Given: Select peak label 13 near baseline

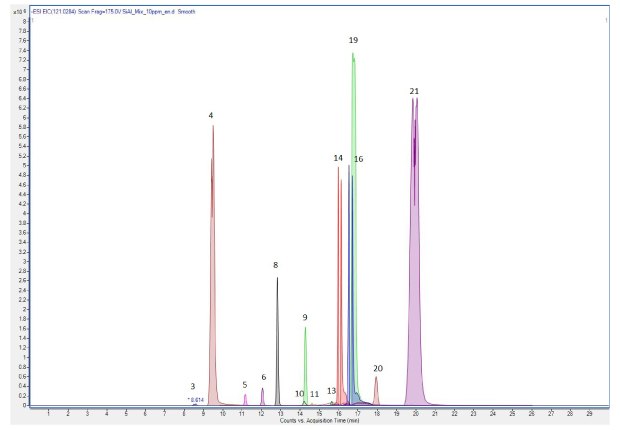Looking at the screenshot, I should click(331, 391).
